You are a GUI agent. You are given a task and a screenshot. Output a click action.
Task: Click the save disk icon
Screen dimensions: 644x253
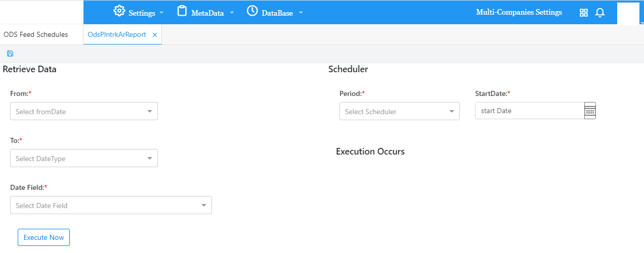click(x=10, y=54)
